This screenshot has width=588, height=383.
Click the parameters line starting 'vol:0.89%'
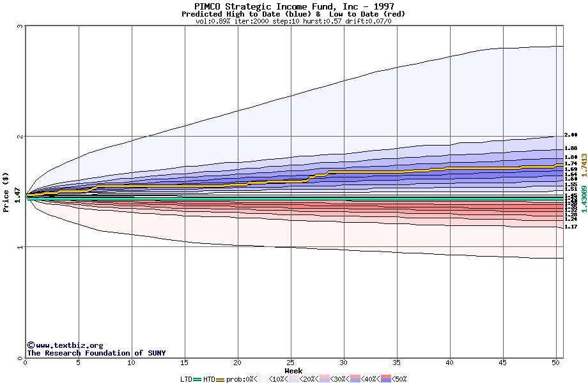point(293,21)
